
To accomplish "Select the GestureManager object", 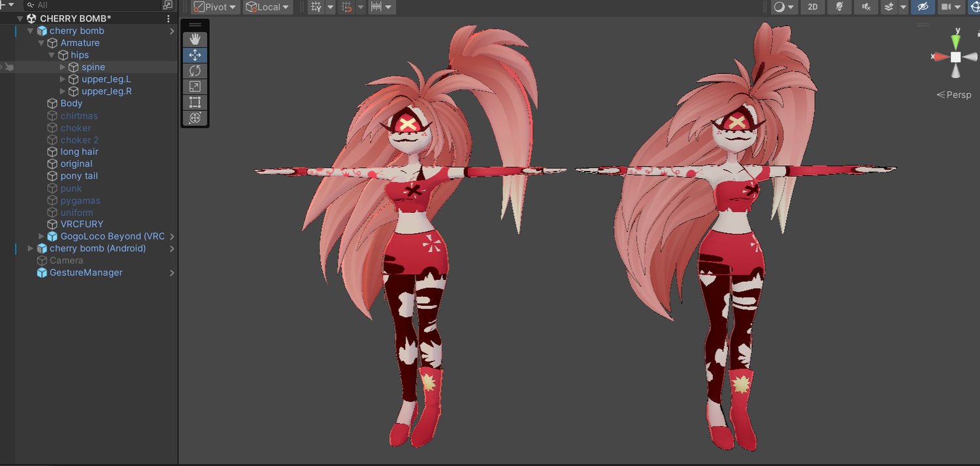I will coord(86,273).
